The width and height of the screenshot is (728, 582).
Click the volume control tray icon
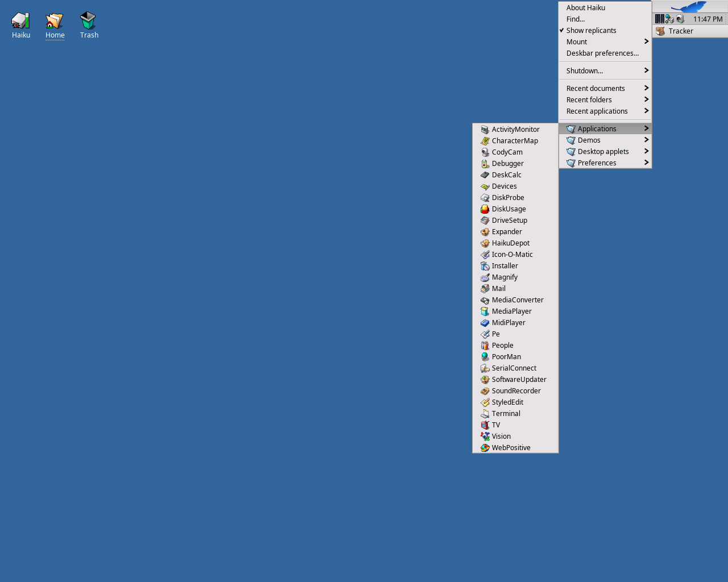tap(680, 19)
